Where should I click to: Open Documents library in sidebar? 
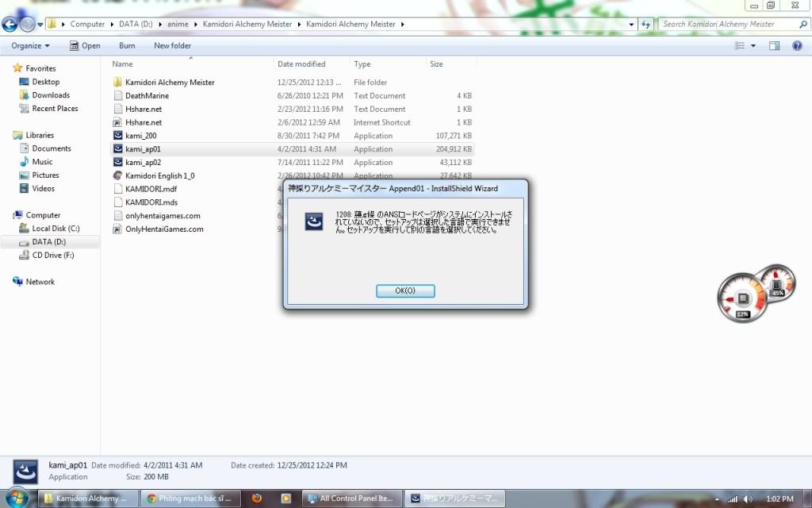52,148
